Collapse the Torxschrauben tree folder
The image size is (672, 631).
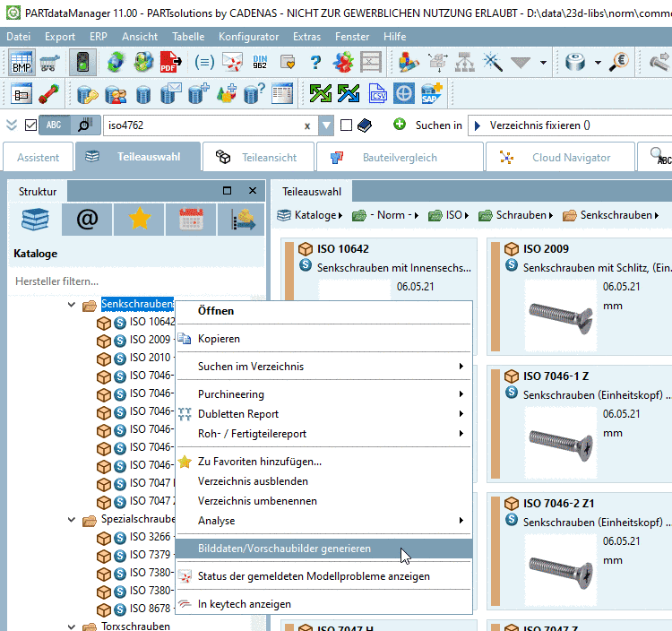(x=72, y=627)
